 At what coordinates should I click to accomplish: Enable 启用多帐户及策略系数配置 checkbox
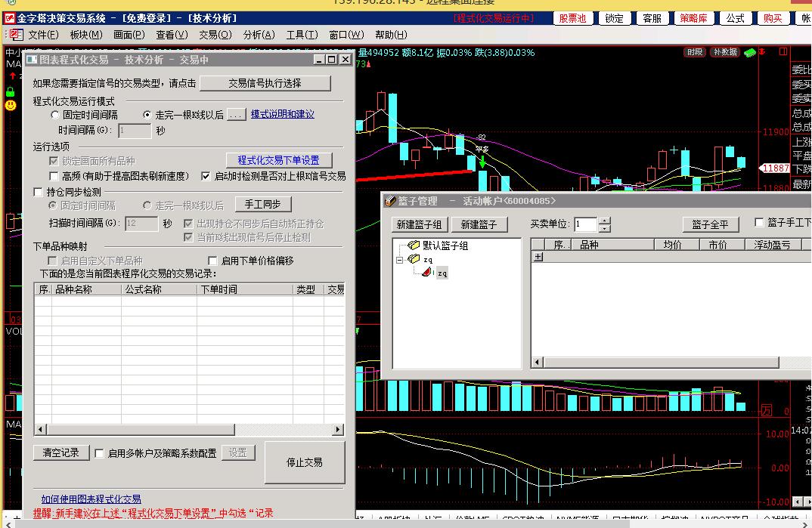(99, 453)
